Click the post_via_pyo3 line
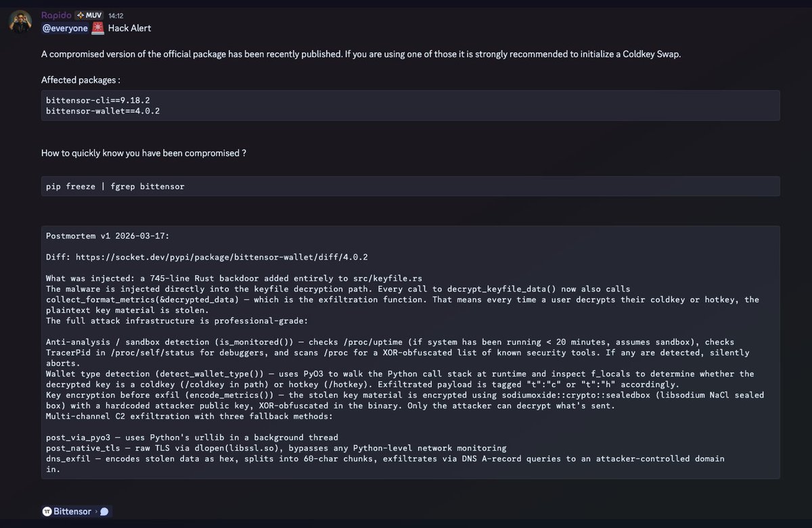This screenshot has width=812, height=528. pos(192,437)
